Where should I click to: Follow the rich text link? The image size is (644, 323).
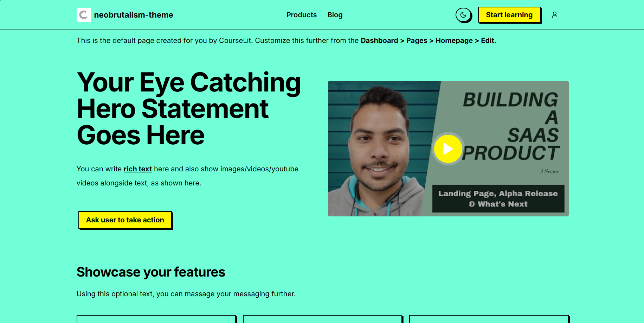137,169
